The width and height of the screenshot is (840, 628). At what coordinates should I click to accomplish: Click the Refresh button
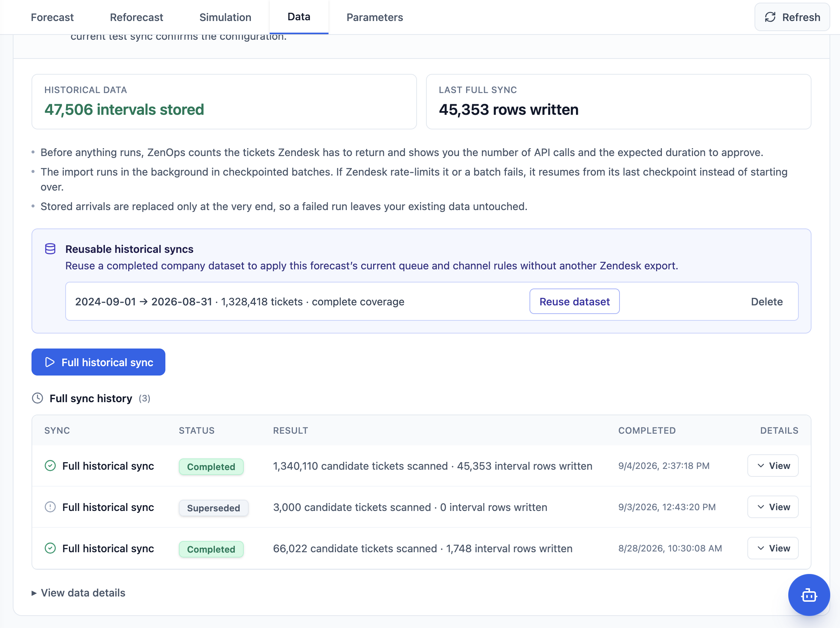pyautogui.click(x=792, y=17)
